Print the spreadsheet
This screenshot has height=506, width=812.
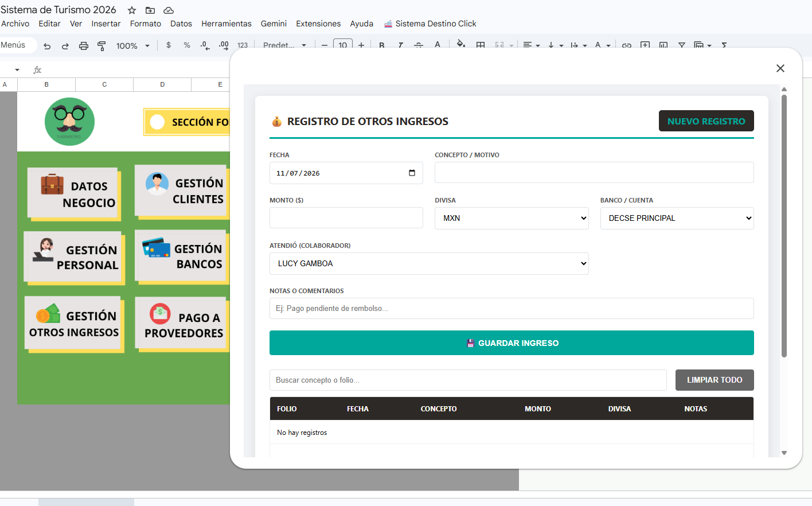tap(84, 46)
